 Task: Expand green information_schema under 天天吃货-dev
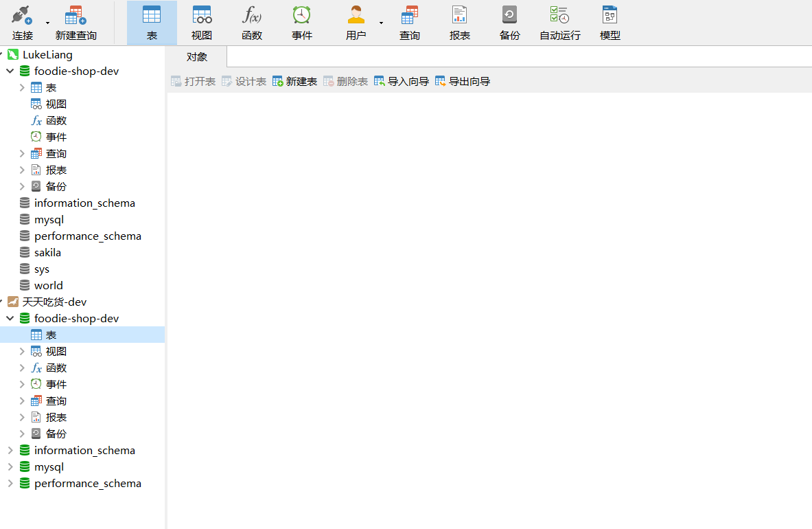10,450
